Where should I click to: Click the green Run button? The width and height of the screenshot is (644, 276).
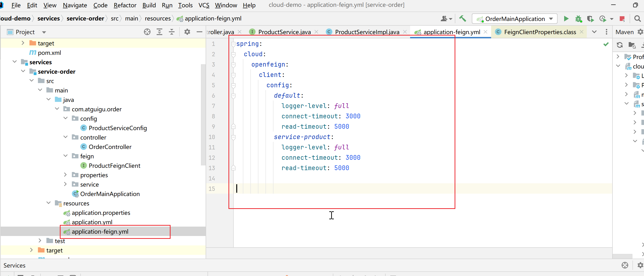pyautogui.click(x=566, y=19)
